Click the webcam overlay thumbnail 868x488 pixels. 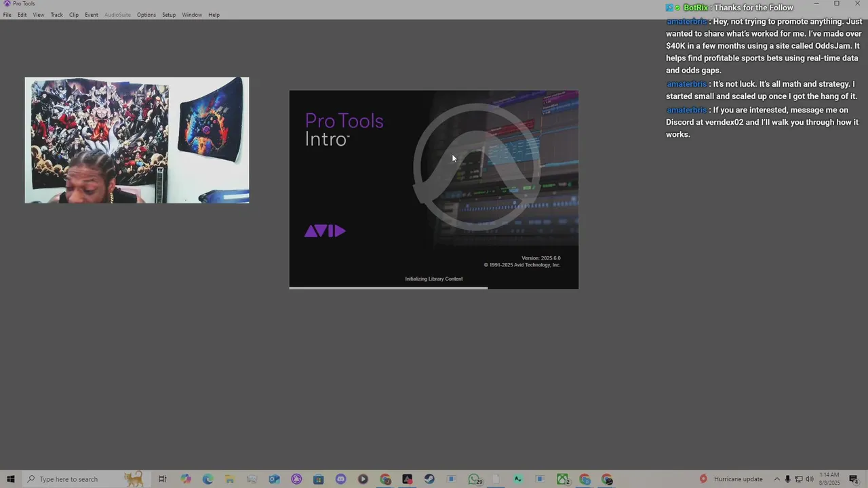[x=137, y=140]
